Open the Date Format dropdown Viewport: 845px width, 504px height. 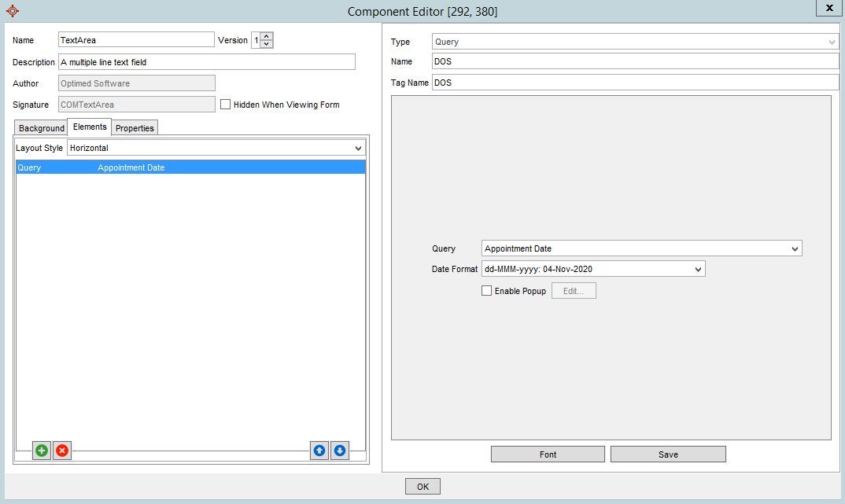pyautogui.click(x=699, y=269)
